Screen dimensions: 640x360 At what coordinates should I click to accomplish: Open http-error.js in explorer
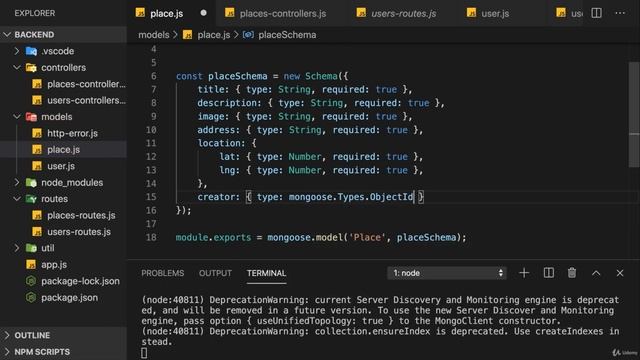(63, 133)
